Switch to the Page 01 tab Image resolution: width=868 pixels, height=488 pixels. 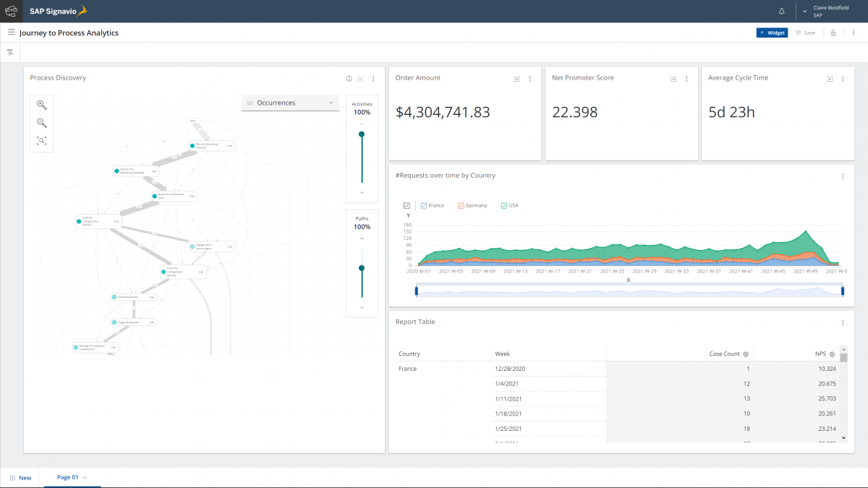67,477
